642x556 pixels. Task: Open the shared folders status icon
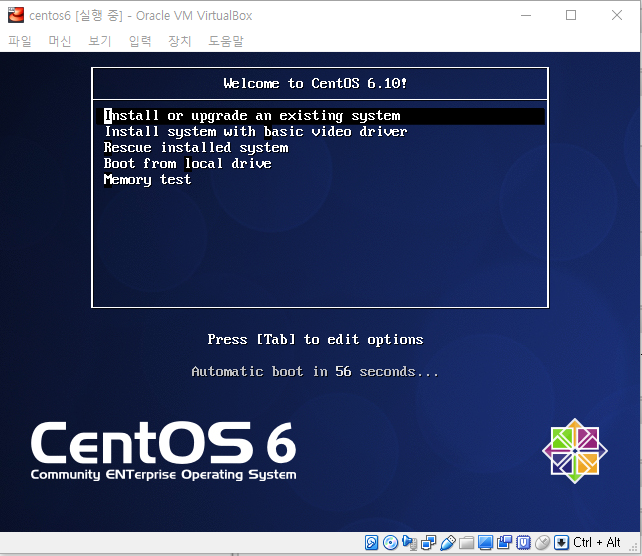coord(466,543)
